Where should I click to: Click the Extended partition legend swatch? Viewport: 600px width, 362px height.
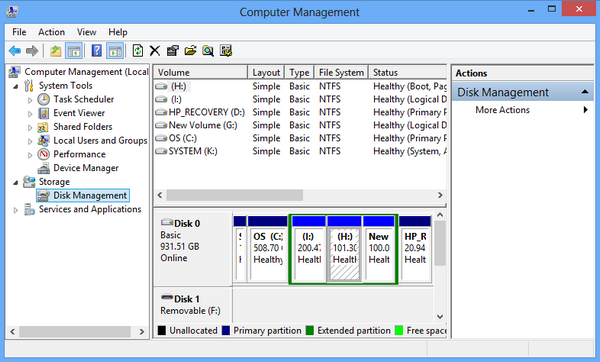pos(310,330)
